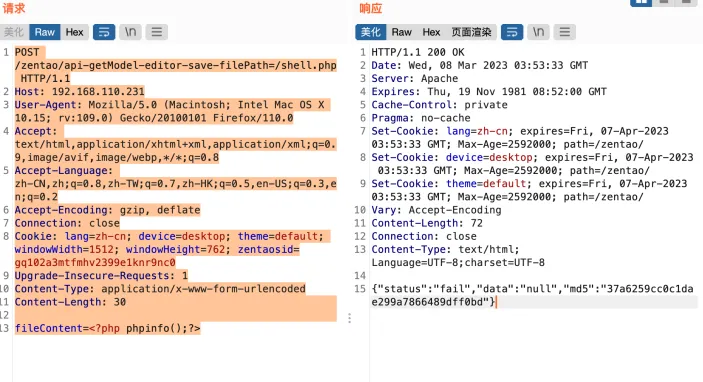Click the Accept-Encoding: gzip, deflate line
The height and width of the screenshot is (382, 703).
[107, 210]
